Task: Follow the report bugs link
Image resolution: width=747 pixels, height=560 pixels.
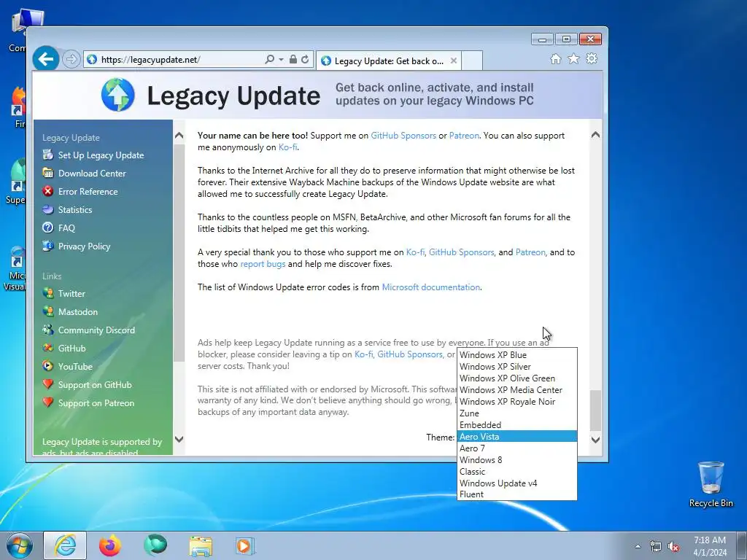Action: 263,264
